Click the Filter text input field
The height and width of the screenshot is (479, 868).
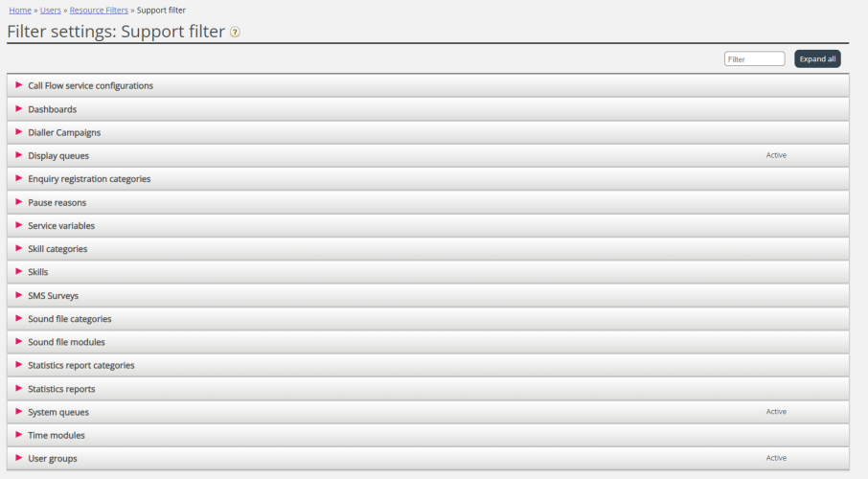(754, 59)
